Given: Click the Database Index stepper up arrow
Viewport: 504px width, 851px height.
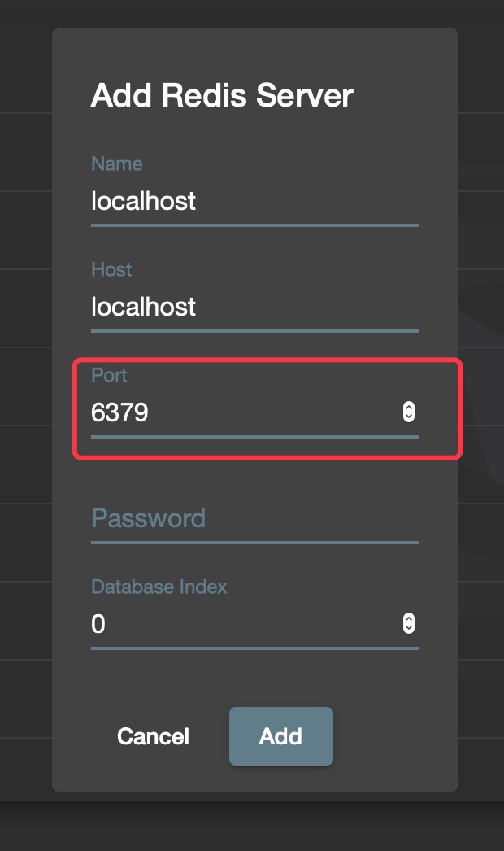Looking at the screenshot, I should click(x=409, y=619).
